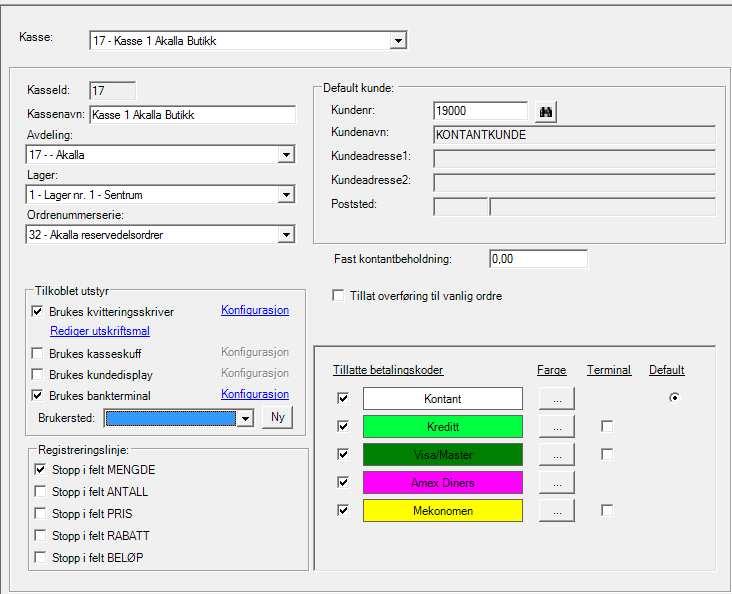Click the Kundeadresse2 field
This screenshot has width=732, height=594.
tap(574, 183)
